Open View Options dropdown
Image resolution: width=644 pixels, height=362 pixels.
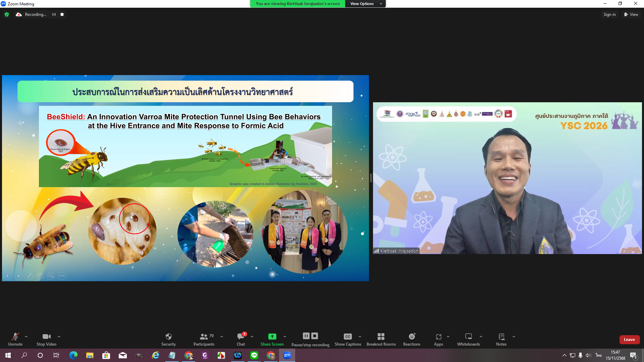pos(365,4)
